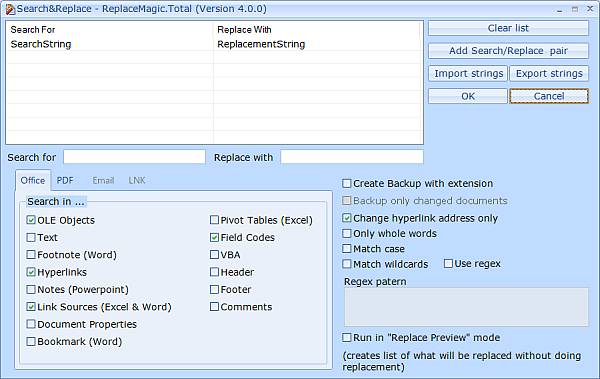
Task: Uncheck Change hyperlink address only
Action: [347, 218]
